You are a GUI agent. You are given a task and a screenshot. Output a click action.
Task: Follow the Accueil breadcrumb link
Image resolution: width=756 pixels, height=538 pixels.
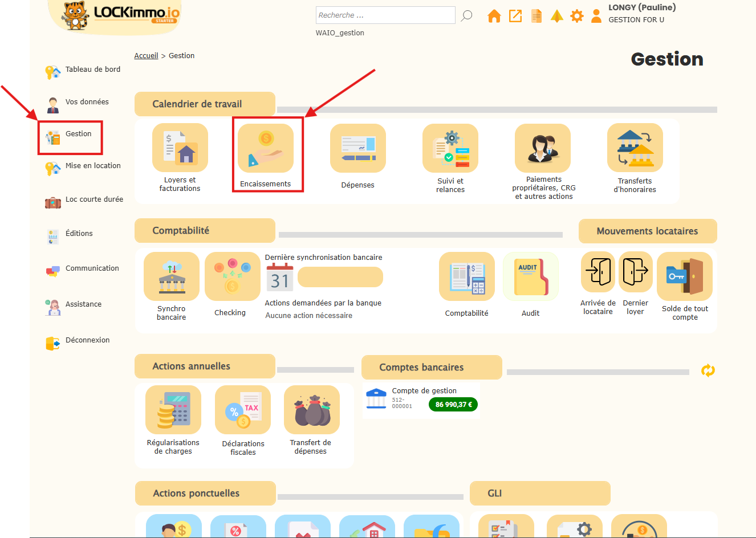146,56
